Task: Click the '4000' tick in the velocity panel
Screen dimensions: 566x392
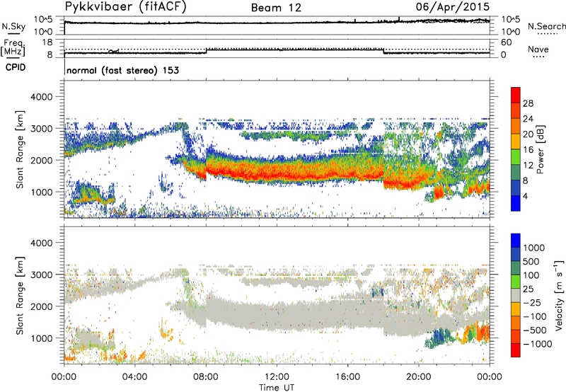Action: pyautogui.click(x=42, y=243)
